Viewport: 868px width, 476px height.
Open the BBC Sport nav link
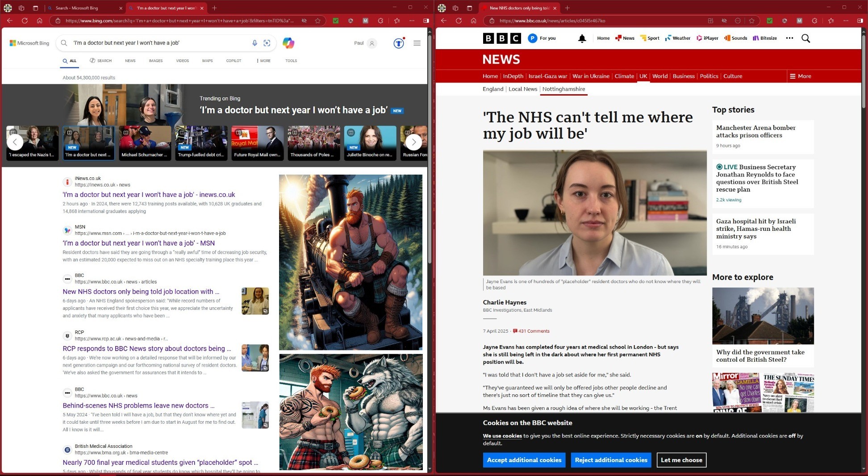[650, 38]
